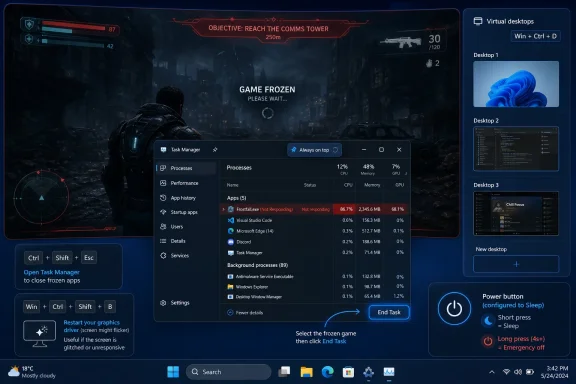Select the Antimalware Service Executable icon
The width and height of the screenshot is (576, 384).
coord(230,276)
